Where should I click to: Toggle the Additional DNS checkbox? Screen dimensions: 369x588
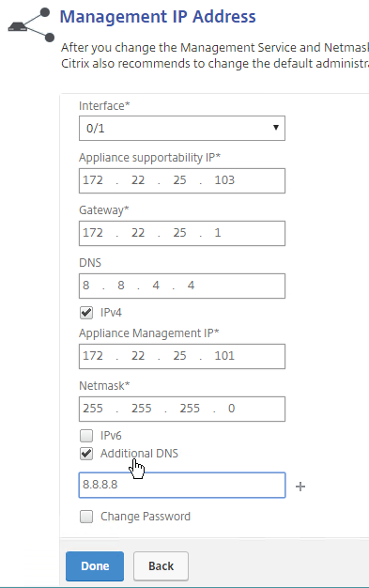coord(86,454)
